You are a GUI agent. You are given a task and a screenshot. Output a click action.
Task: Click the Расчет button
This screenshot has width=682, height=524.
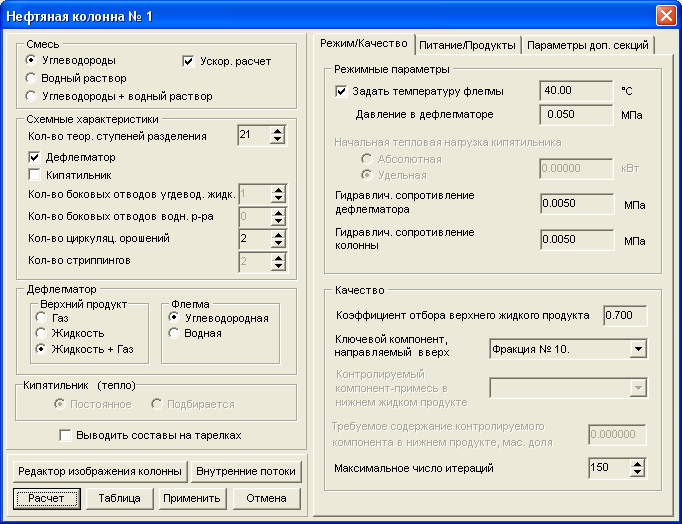(x=47, y=498)
